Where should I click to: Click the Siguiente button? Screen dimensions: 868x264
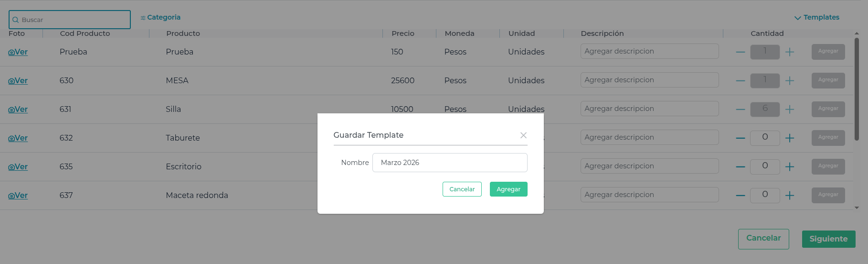[x=828, y=239]
